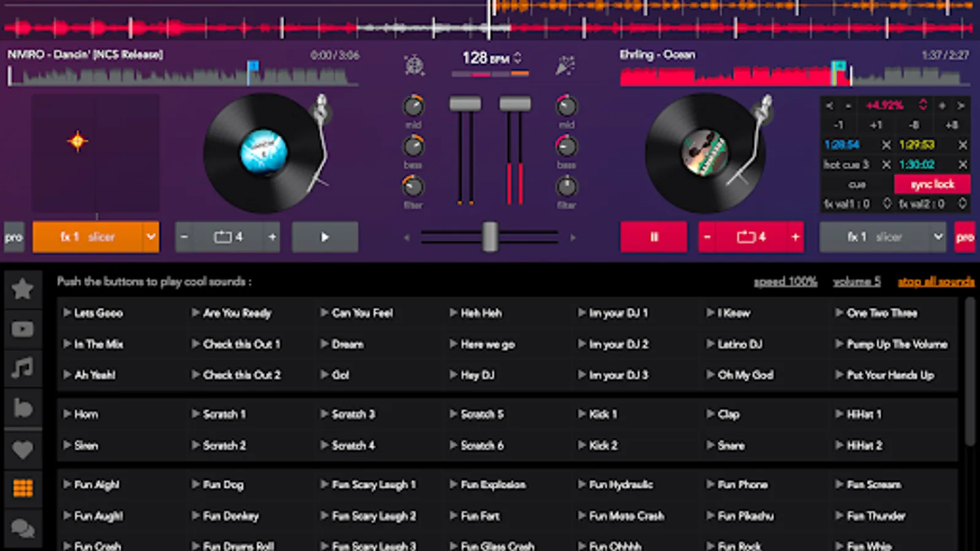Click the speed 100% link
Image resolution: width=980 pixels, height=551 pixels.
pos(785,282)
